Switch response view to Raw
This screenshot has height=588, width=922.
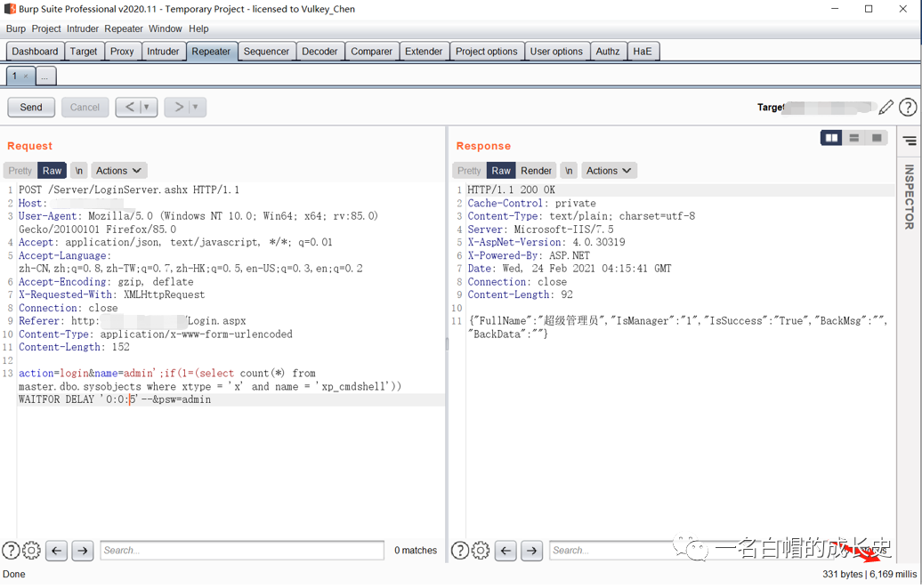(x=501, y=171)
